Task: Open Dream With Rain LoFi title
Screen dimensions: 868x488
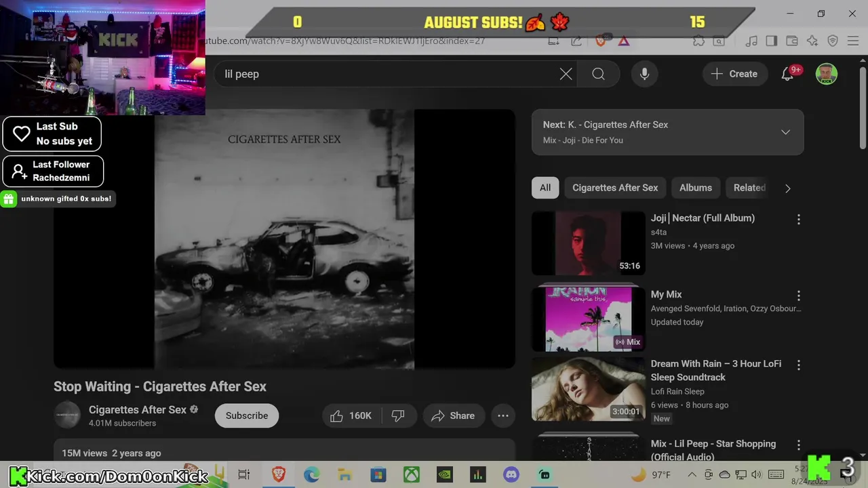Action: (716, 370)
